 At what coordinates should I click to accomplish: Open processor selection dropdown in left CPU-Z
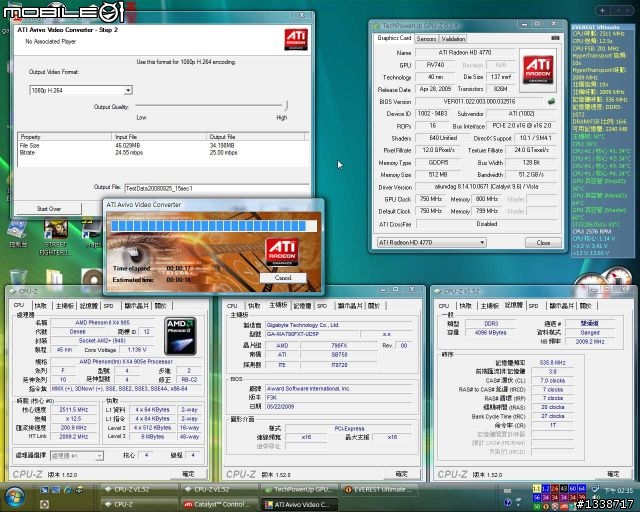tap(77, 455)
